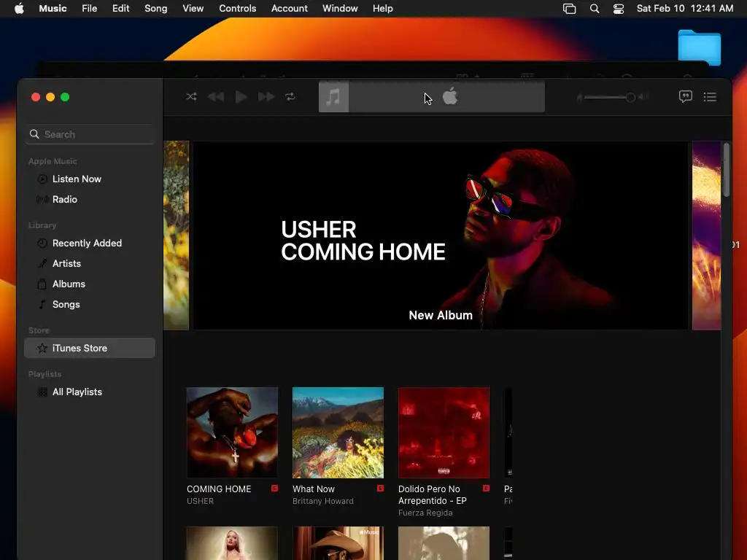This screenshot has height=560, width=747.
Task: Open the Dolido Pero No Arrepentido artwork
Action: coord(444,432)
